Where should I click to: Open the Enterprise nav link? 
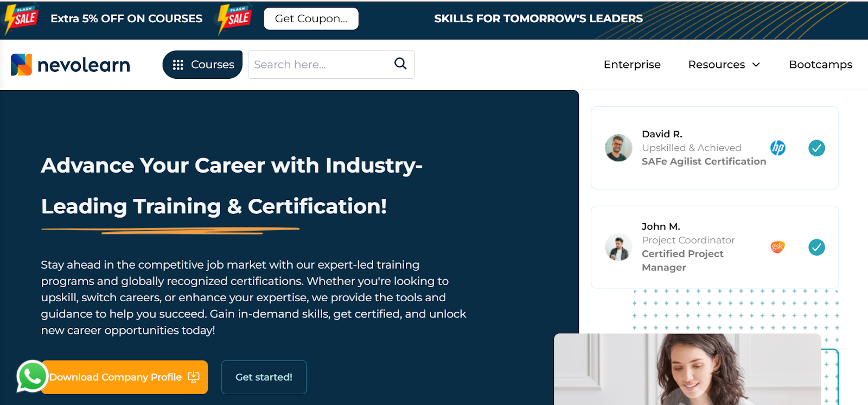click(x=632, y=65)
